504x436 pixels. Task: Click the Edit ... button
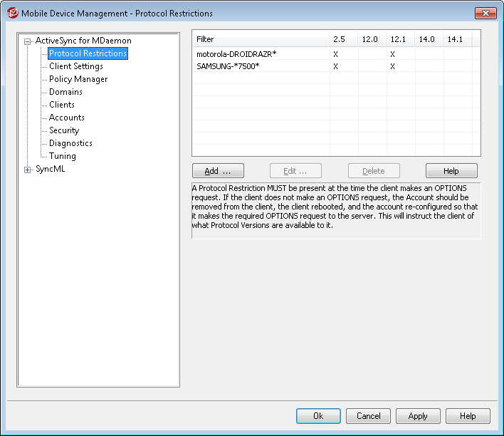pyautogui.click(x=295, y=170)
